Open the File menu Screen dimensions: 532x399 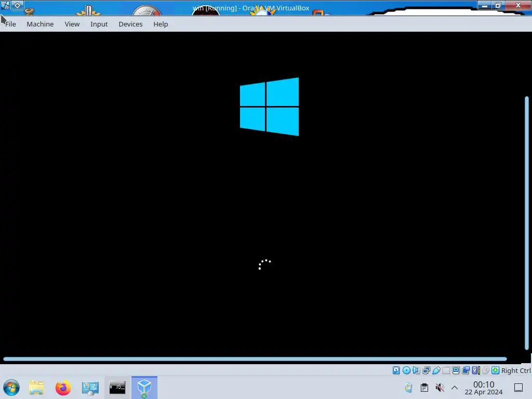click(x=10, y=24)
